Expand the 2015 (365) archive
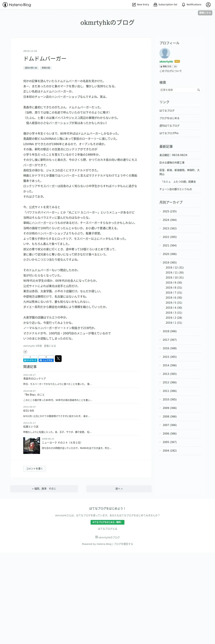The width and height of the screenshot is (215, 644). pos(160,357)
